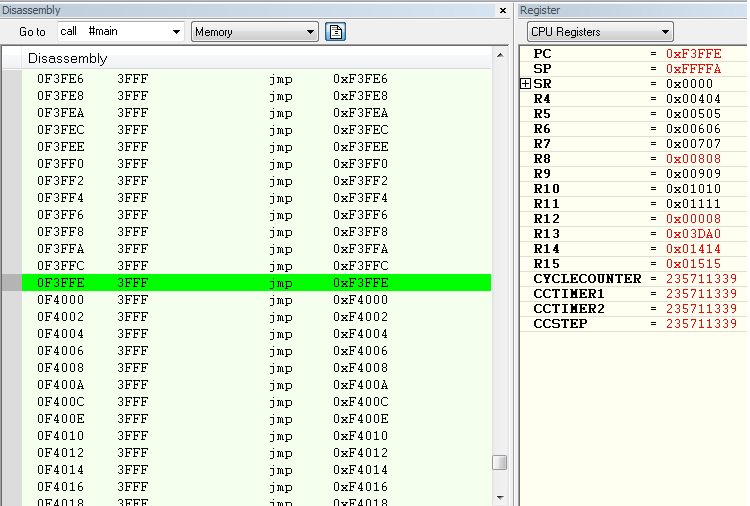Select disassembly row 0F3FF8
750x506 pixels.
(256, 231)
